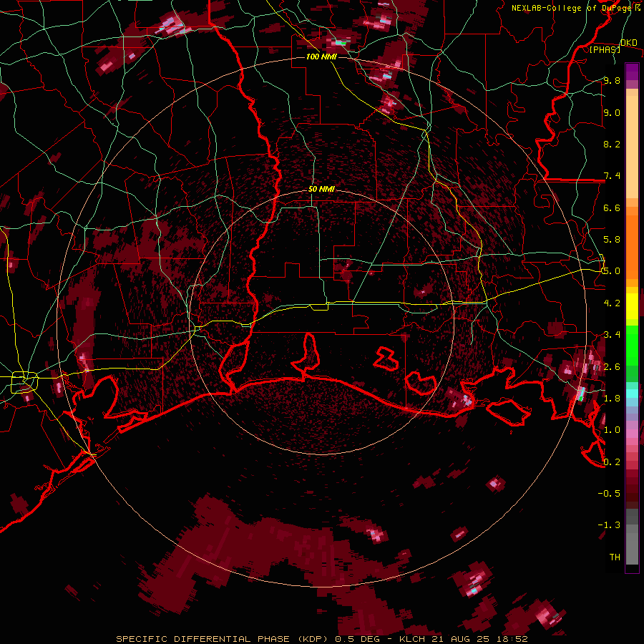
Task: Click the 5.0 scale value
Action: [x=612, y=271]
